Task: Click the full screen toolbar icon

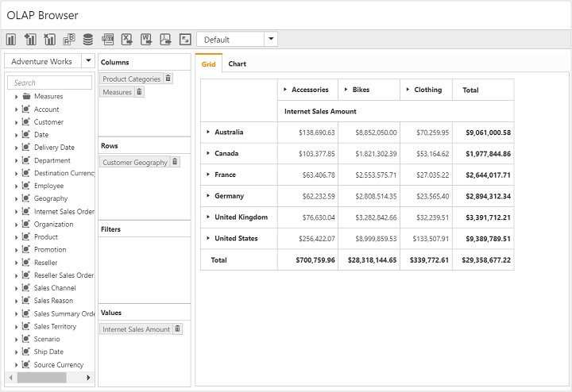Action: point(185,39)
